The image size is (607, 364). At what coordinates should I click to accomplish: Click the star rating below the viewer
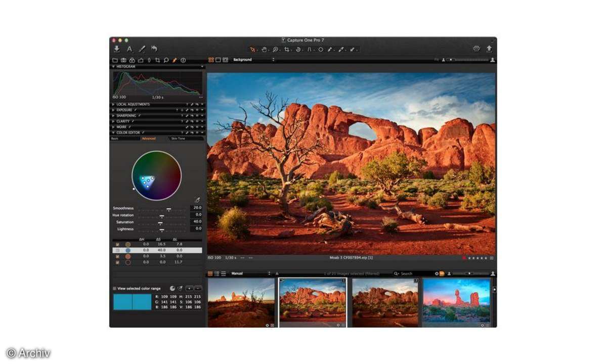point(478,258)
